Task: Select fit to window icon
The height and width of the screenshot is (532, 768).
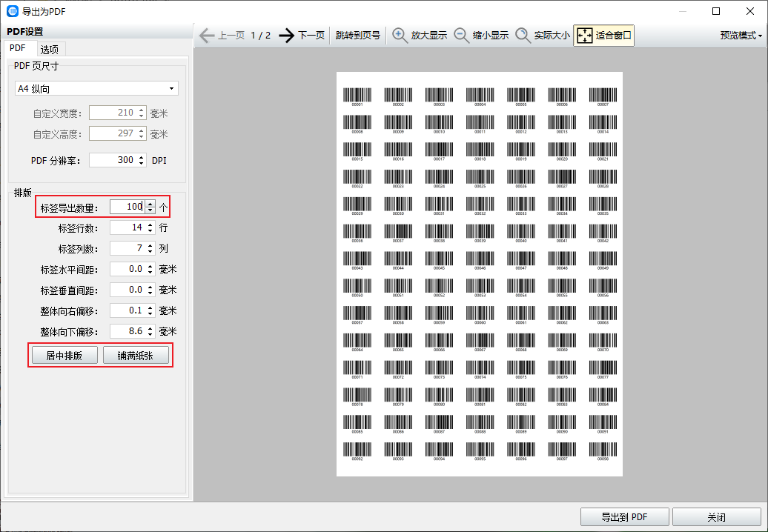Action: tap(585, 36)
